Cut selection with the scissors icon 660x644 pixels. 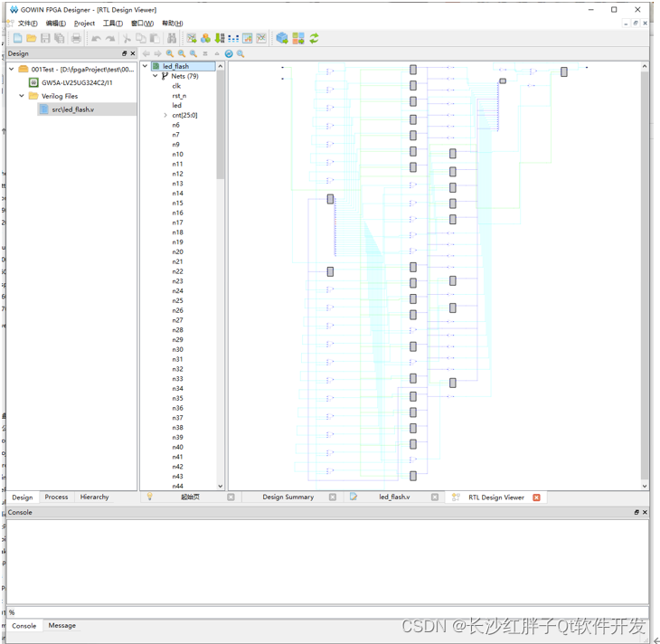127,38
